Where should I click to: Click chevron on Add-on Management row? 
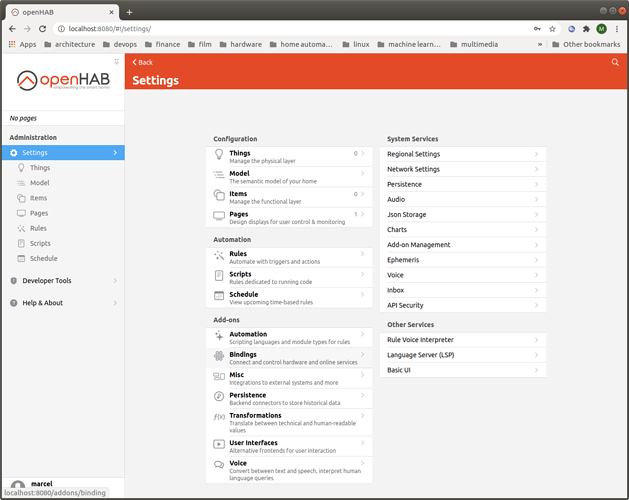pos(536,245)
